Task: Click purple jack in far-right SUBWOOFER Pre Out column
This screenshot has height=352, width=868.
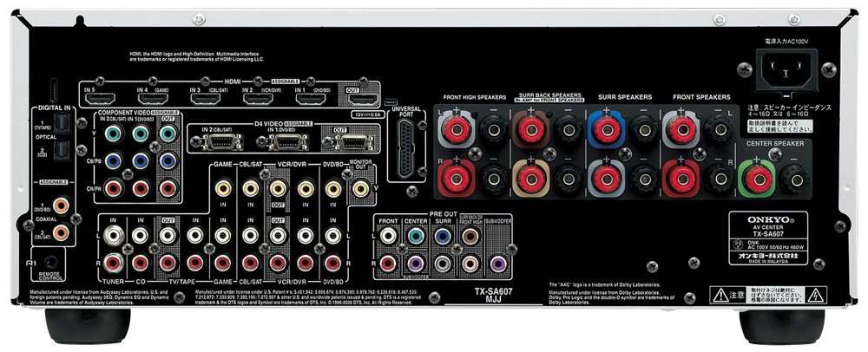Action: coord(497,264)
